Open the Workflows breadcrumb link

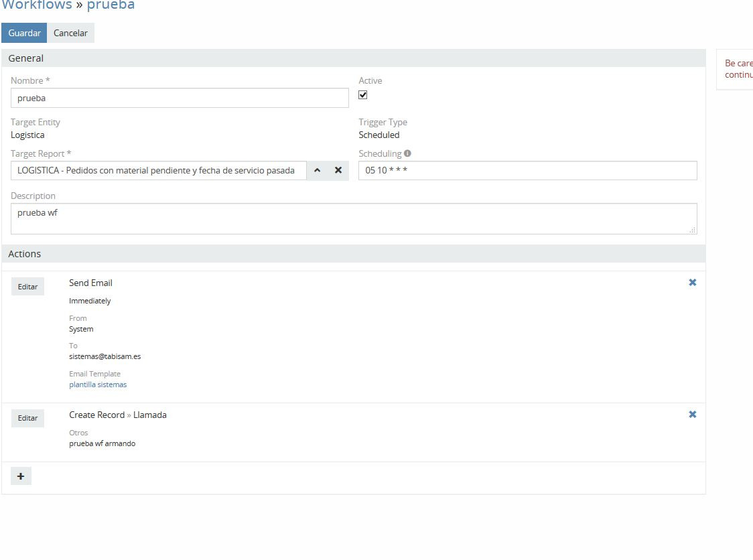37,5
